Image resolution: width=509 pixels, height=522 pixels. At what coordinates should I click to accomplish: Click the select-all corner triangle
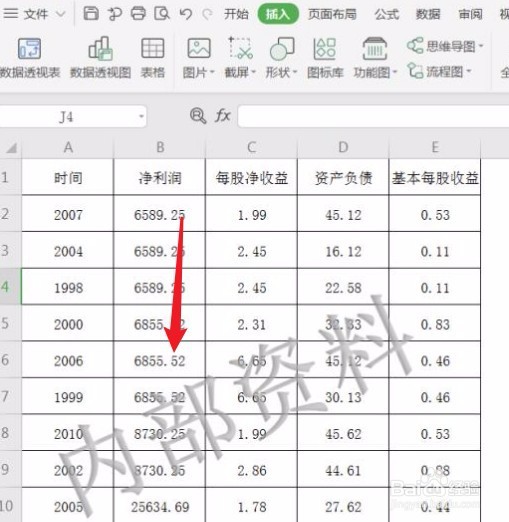[12, 147]
